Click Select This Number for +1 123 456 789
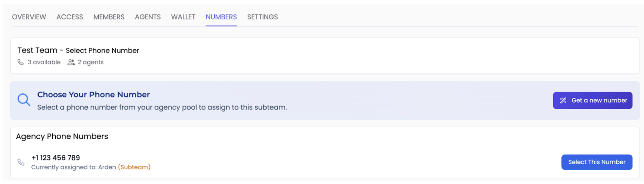The height and width of the screenshot is (184, 644). tap(597, 162)
